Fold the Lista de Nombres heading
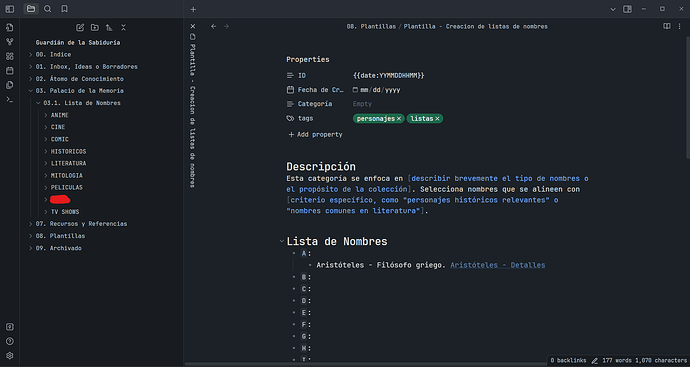Screen dimensions: 690x367 point(282,241)
